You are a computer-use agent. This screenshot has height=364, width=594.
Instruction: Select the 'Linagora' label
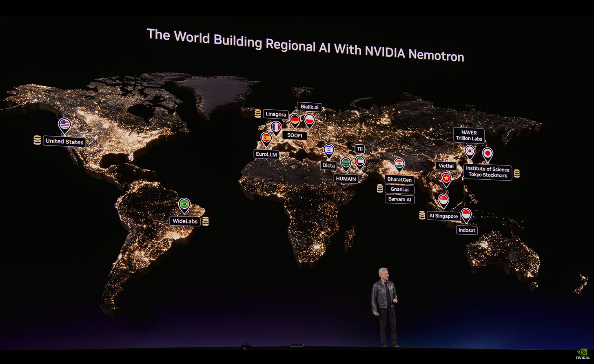click(x=276, y=114)
